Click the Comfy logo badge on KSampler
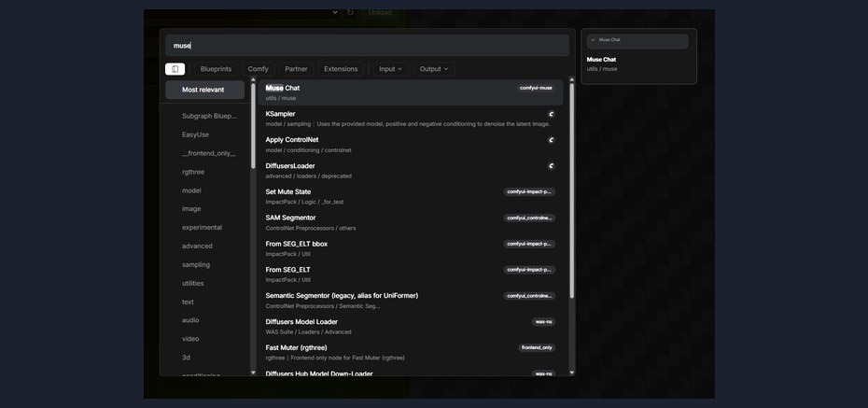Image resolution: width=868 pixels, height=408 pixels. [x=551, y=114]
